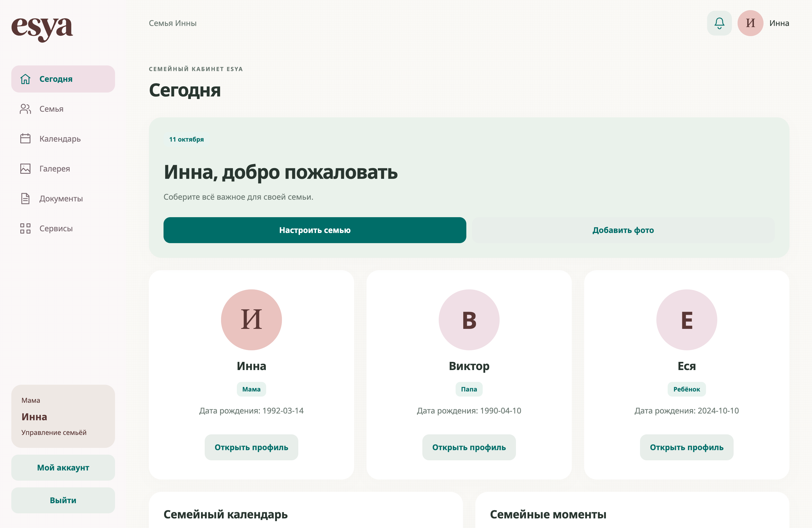Click the Семейные моменты heading
This screenshot has height=528, width=812.
tap(548, 514)
